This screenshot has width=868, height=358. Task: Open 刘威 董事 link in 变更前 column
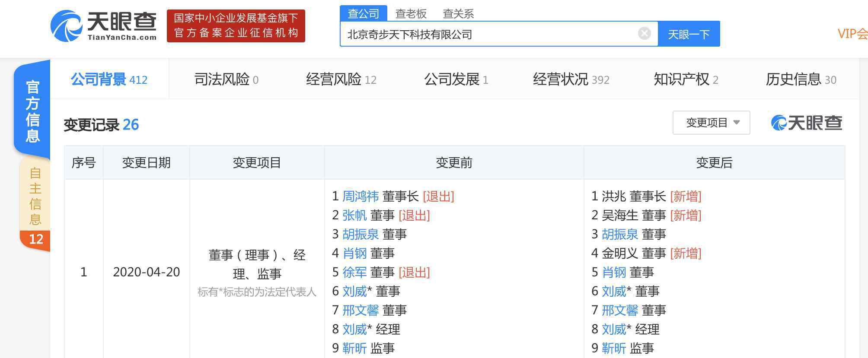[354, 291]
